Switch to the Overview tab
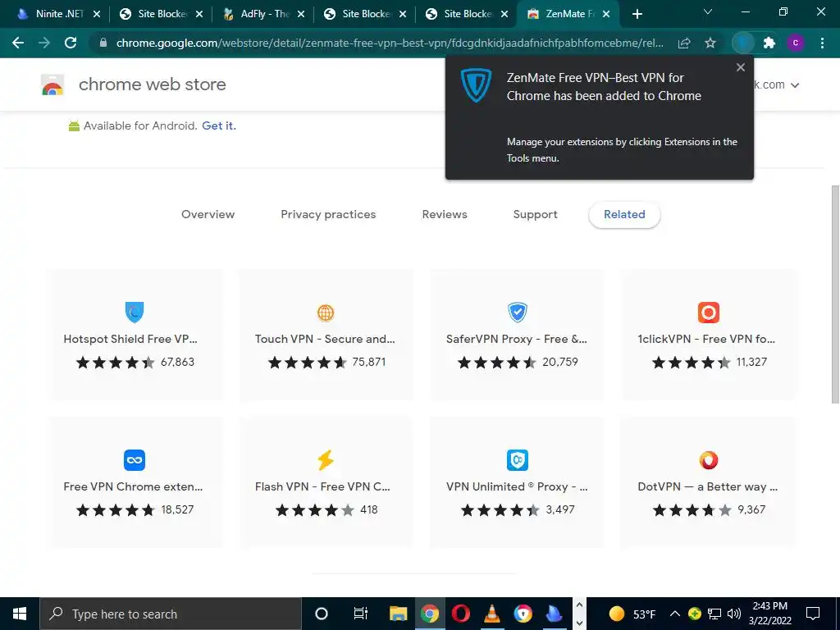 click(x=208, y=214)
